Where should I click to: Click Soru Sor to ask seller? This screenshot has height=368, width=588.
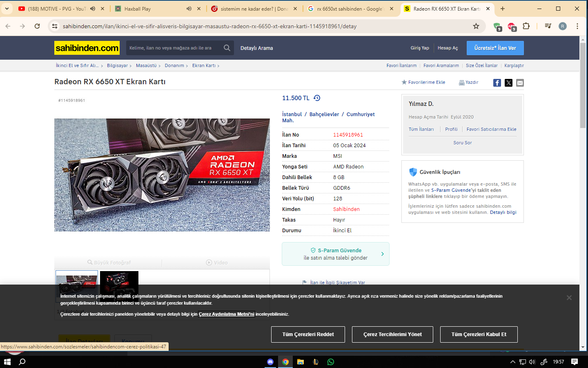click(x=463, y=143)
